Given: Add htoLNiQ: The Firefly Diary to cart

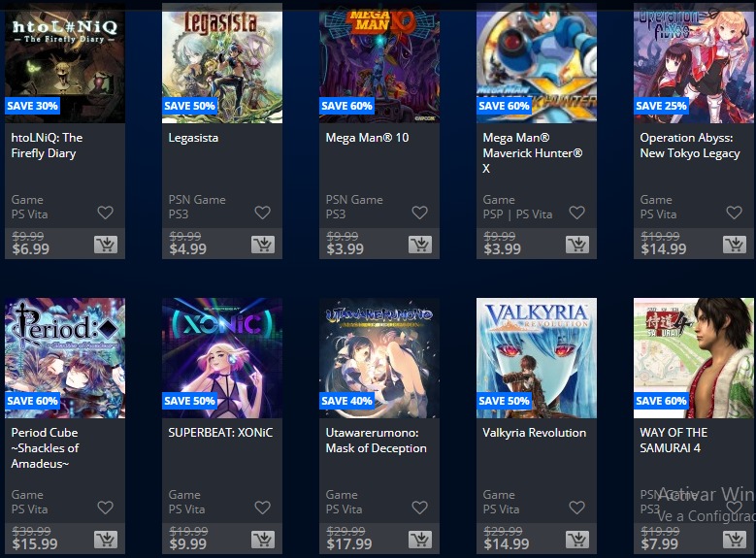Looking at the screenshot, I should 106,245.
